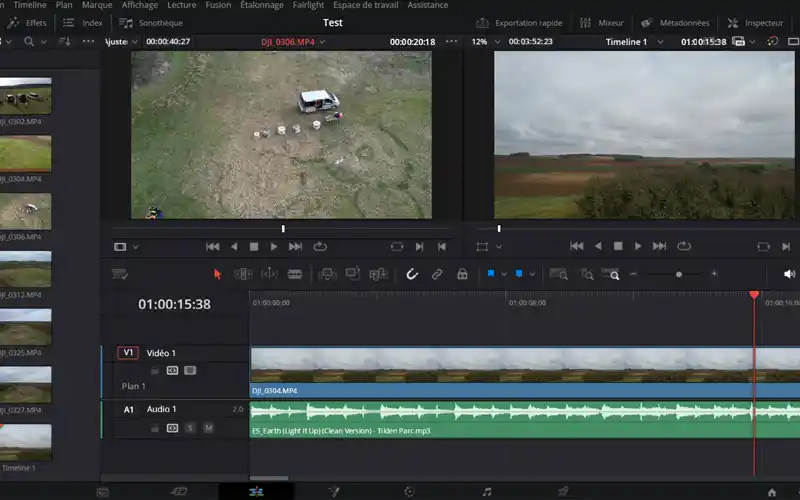Select the Blade edit mode tool

click(295, 274)
